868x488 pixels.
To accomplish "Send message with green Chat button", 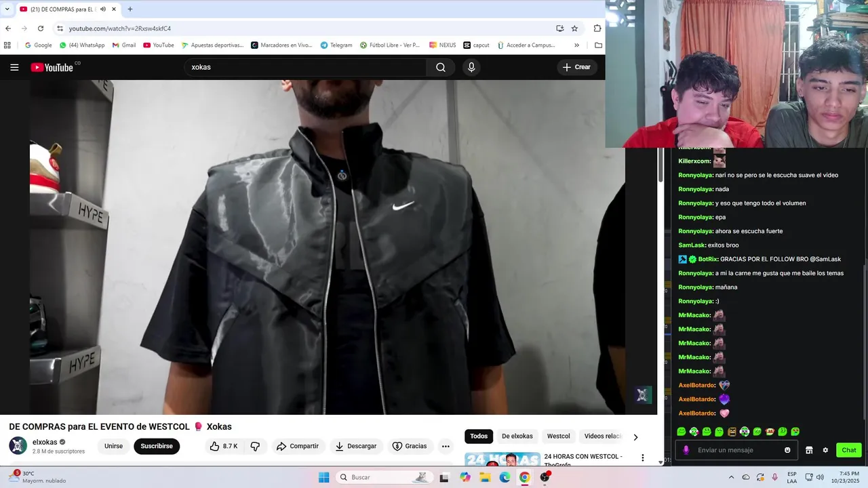I will (x=849, y=450).
